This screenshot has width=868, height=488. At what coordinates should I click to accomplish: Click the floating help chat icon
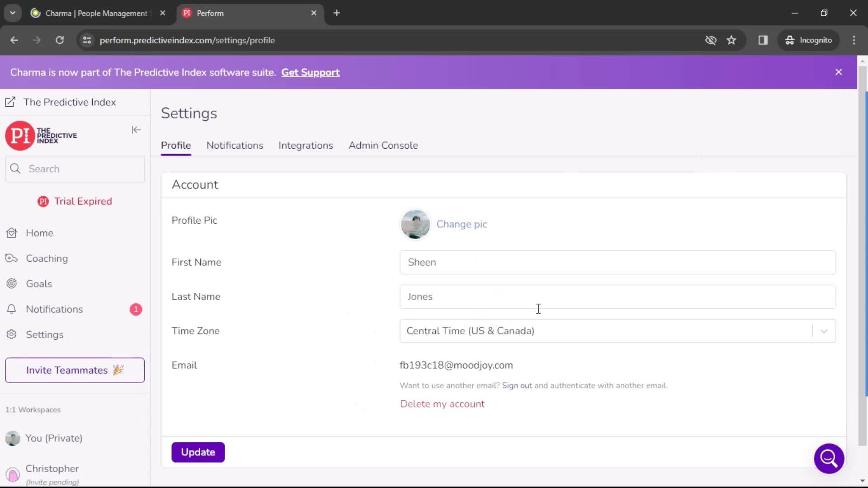(x=829, y=458)
